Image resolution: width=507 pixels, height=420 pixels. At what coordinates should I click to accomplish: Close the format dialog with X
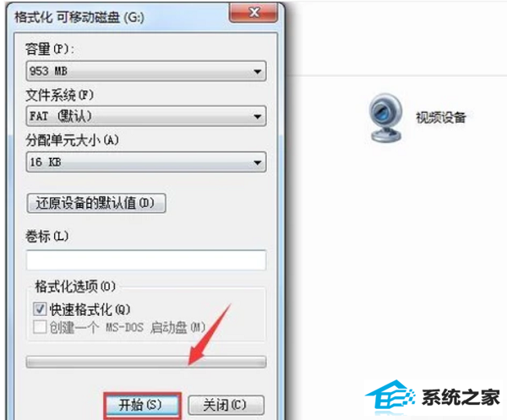pos(253,13)
